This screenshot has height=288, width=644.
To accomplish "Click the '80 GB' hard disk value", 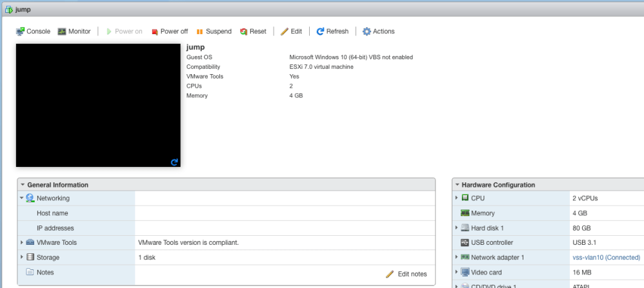I will [581, 227].
